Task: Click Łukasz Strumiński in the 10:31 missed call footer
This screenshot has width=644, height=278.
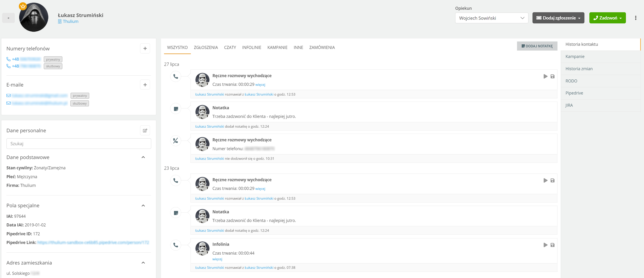Action: (210, 159)
